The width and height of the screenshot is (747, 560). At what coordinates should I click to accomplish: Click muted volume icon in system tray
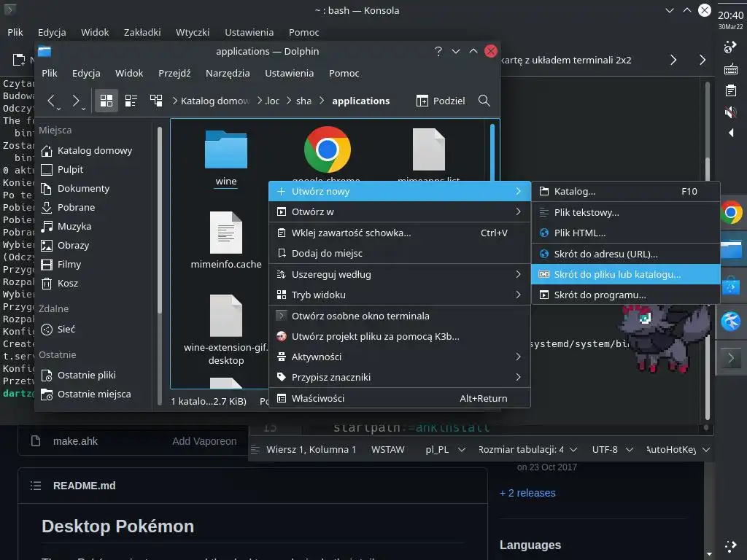pos(730,112)
